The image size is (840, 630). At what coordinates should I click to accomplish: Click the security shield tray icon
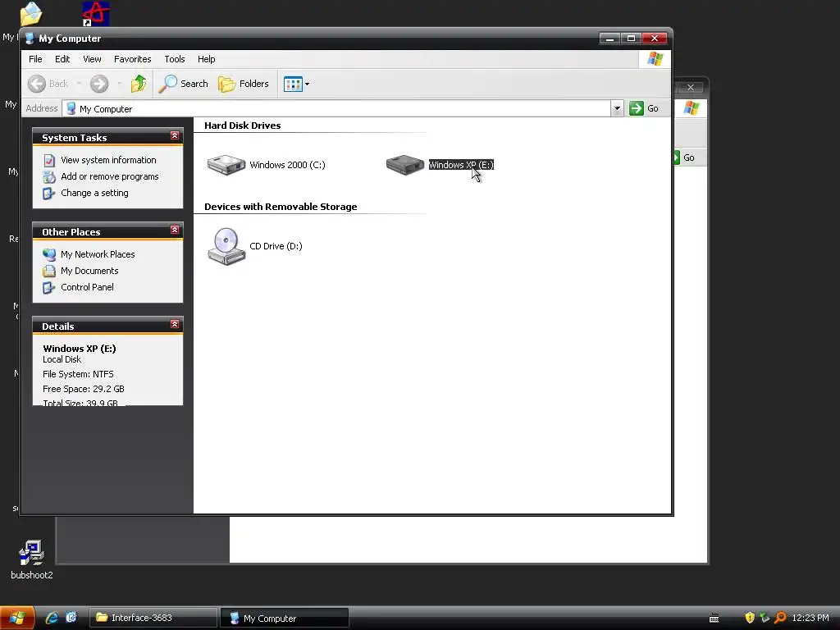pyautogui.click(x=750, y=618)
